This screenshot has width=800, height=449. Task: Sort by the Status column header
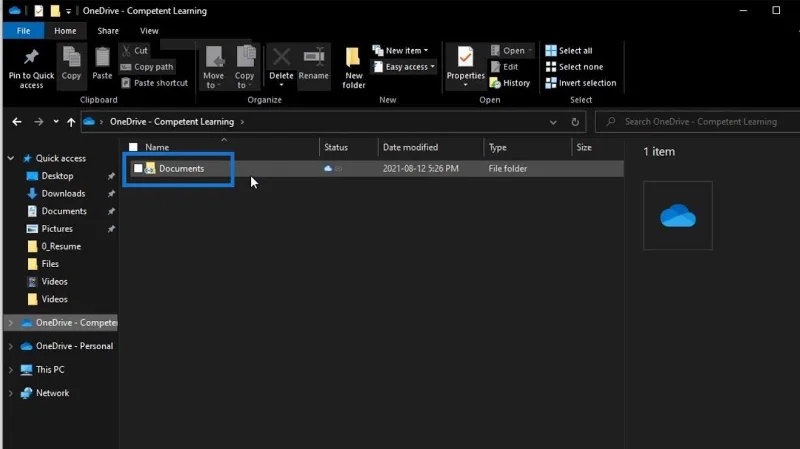pos(336,147)
